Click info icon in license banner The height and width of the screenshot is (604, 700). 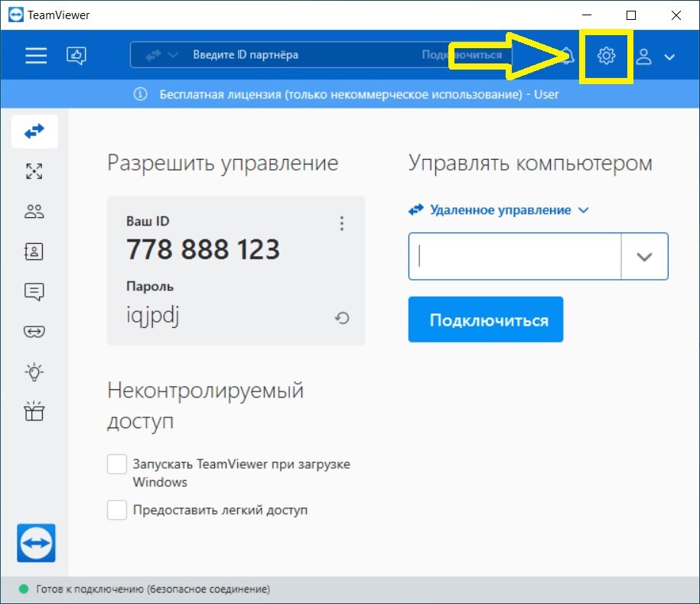point(140,94)
